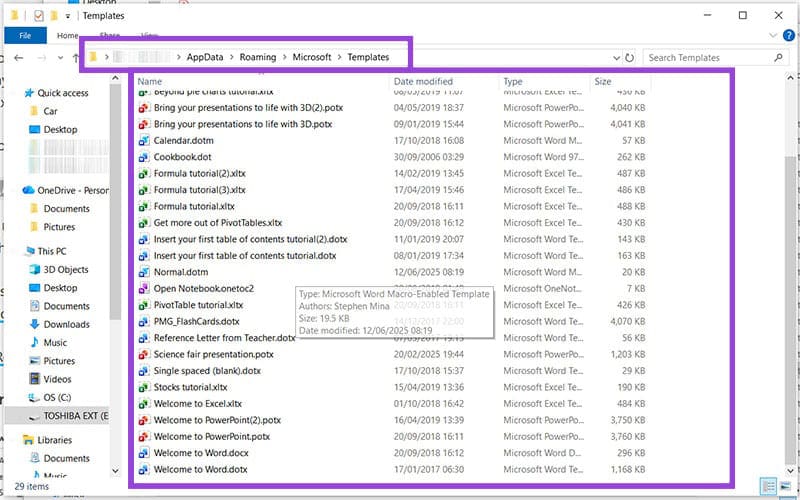The height and width of the screenshot is (500, 800).
Task: Select PMG_FlashCards.dotx file icon
Action: [x=144, y=321]
